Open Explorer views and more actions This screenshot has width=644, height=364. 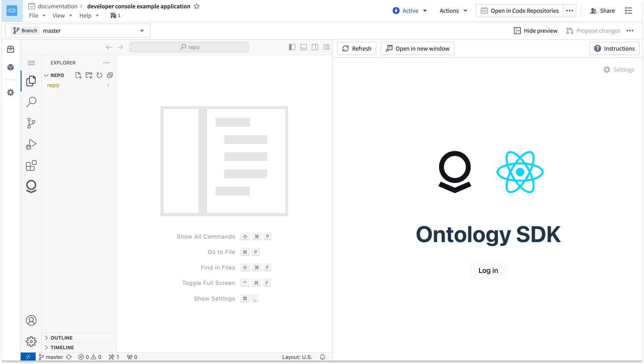(106, 63)
